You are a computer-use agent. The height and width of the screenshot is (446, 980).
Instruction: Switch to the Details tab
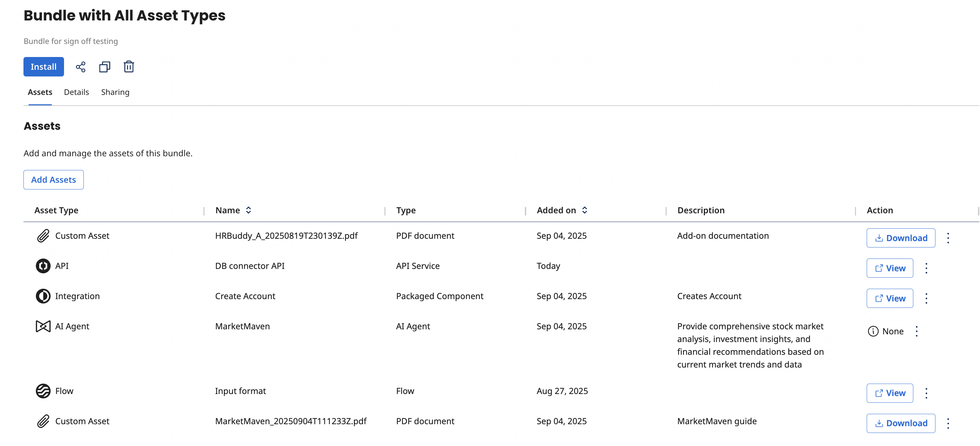[76, 93]
